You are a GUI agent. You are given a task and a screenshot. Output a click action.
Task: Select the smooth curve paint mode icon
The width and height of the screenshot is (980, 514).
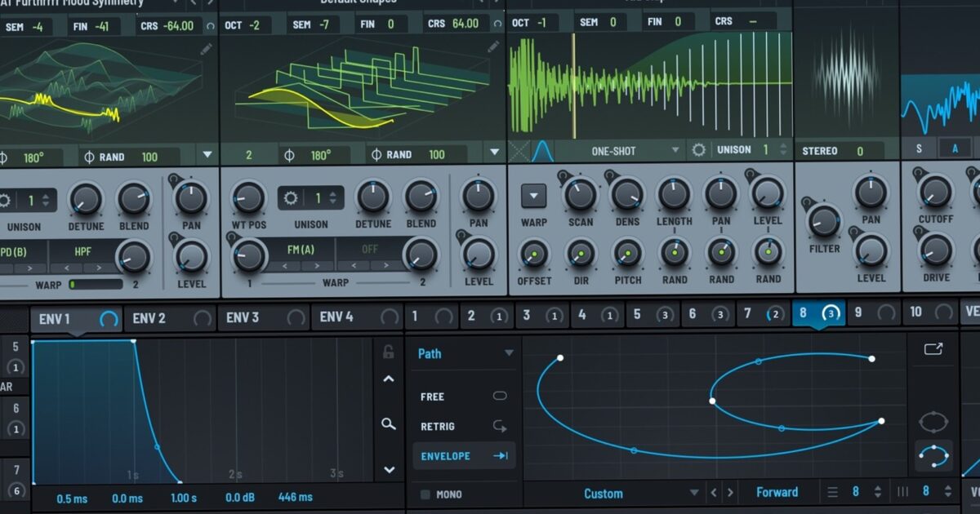(x=933, y=454)
